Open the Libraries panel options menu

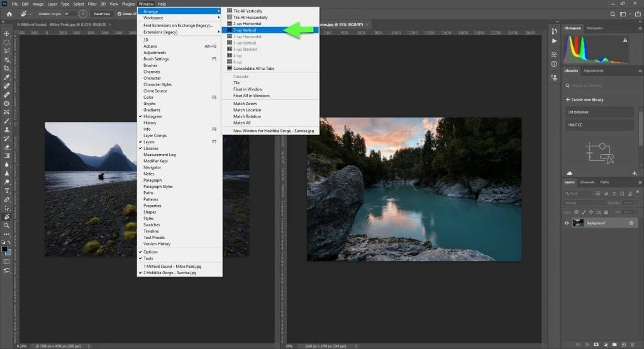point(640,70)
